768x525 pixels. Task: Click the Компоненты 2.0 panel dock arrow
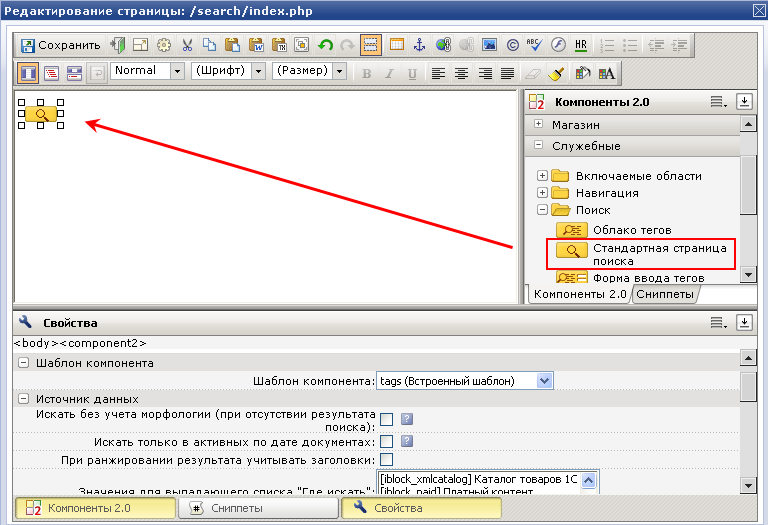click(x=744, y=101)
